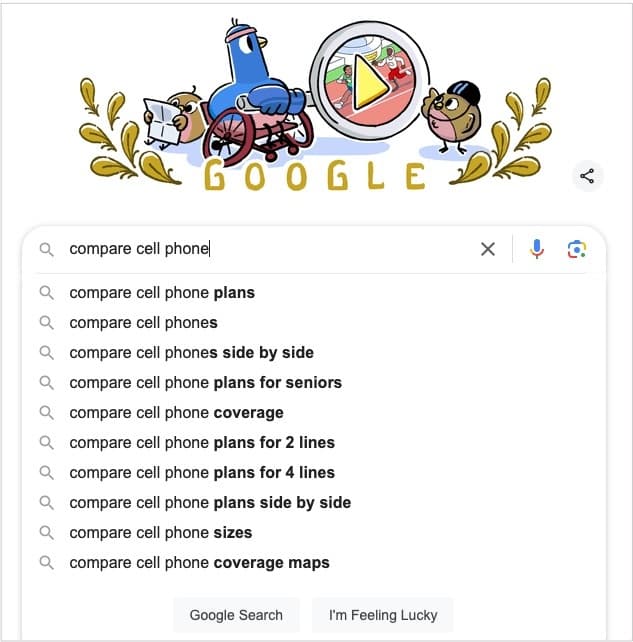The width and height of the screenshot is (633, 642).
Task: Clear the search box with X icon
Action: 488,249
